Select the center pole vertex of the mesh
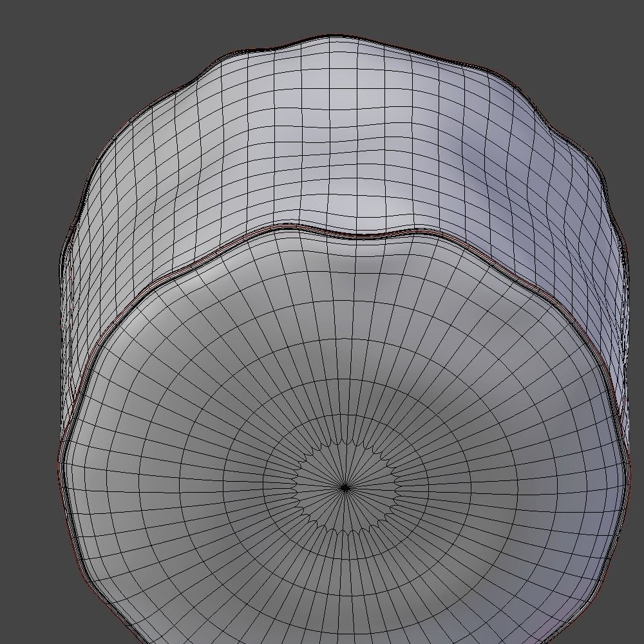Viewport: 644px width, 644px height. pos(345,488)
